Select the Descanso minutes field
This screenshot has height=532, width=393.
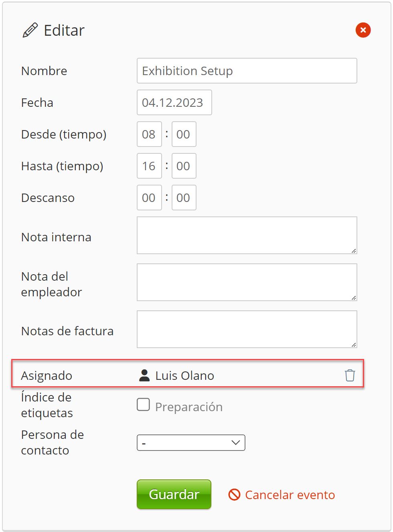click(x=184, y=198)
